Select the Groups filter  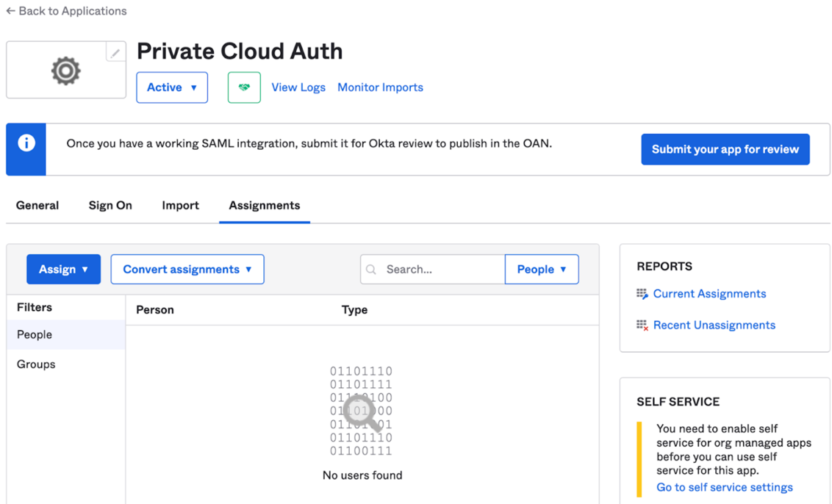pyautogui.click(x=35, y=364)
